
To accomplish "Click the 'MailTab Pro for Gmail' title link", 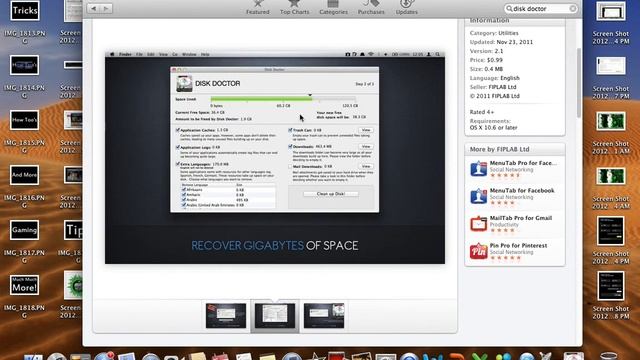I will click(521, 218).
